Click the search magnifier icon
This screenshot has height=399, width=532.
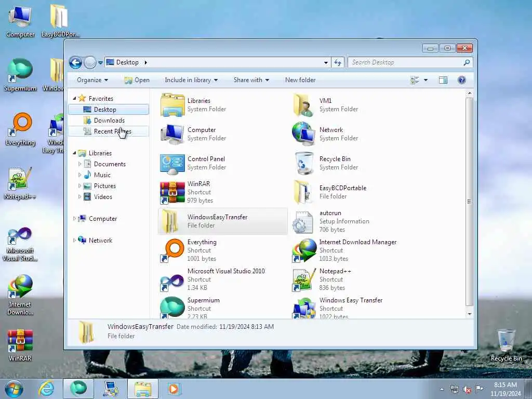[467, 62]
